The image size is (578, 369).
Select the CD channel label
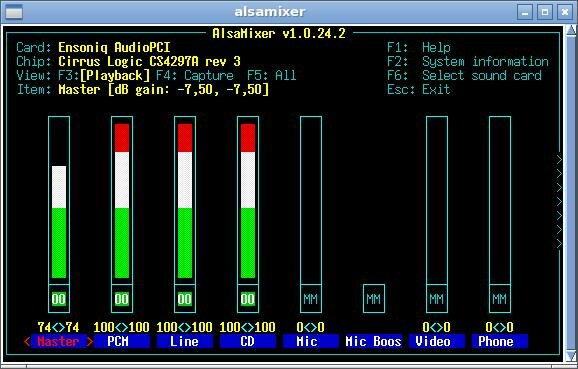[x=248, y=341]
